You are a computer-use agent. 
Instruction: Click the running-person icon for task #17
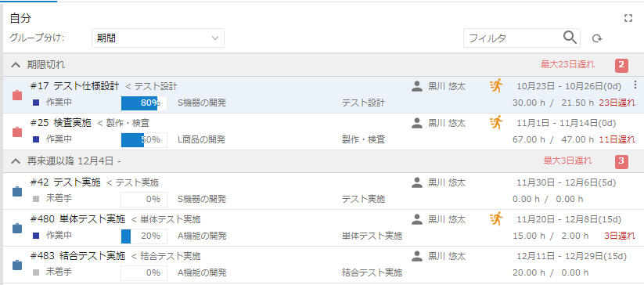[497, 85]
